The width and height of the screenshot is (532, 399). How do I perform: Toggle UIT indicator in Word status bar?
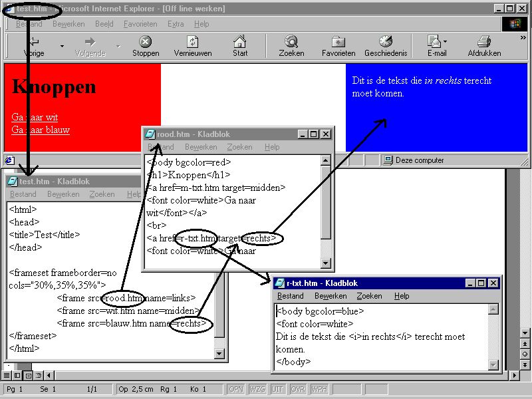pos(277,389)
